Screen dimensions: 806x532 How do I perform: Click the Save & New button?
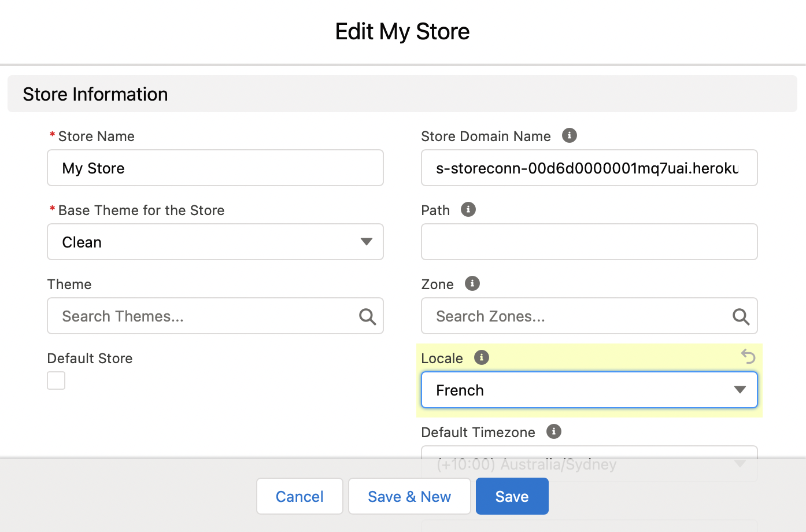pyautogui.click(x=409, y=496)
